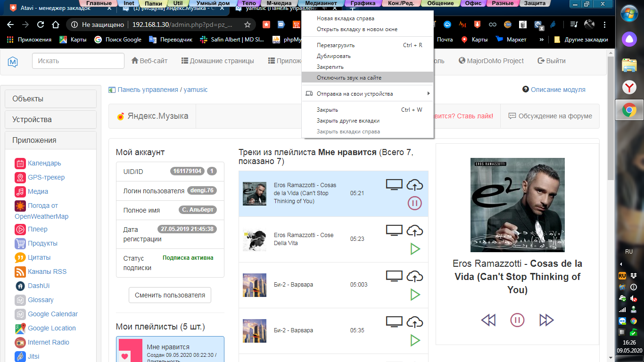
Task: Switch to the Графика launcher tab
Action: pyautogui.click(x=363, y=3)
